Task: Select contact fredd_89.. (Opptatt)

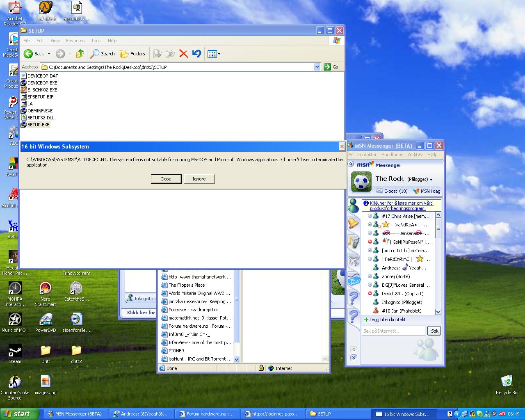Action: click(396, 294)
